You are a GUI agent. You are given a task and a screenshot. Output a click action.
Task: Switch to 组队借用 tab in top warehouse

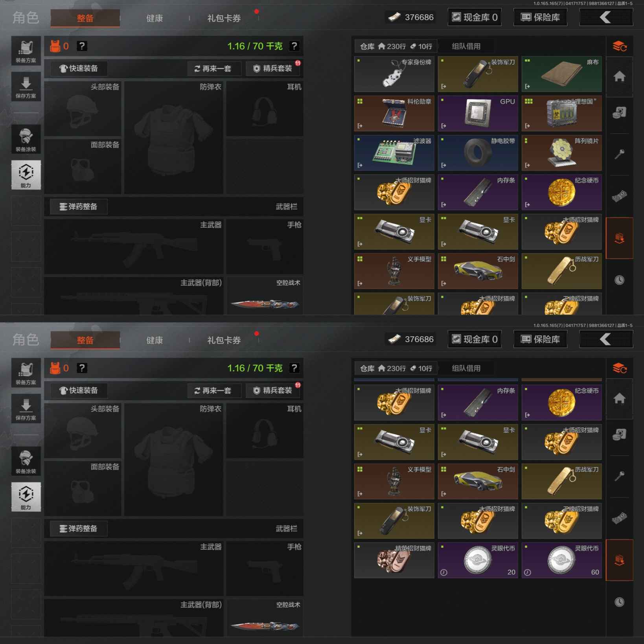point(466,46)
